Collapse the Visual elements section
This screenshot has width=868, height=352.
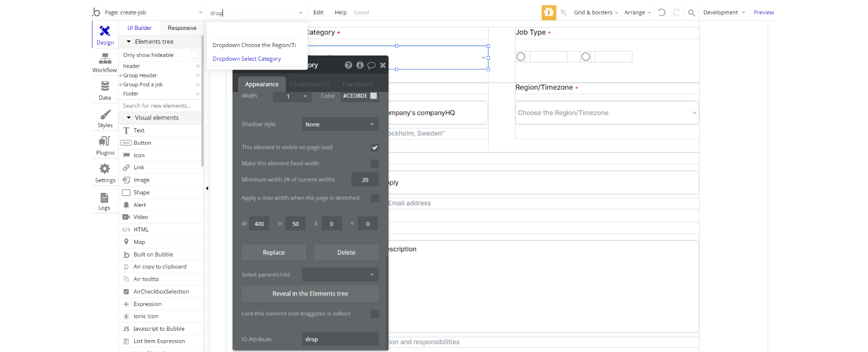(x=129, y=118)
